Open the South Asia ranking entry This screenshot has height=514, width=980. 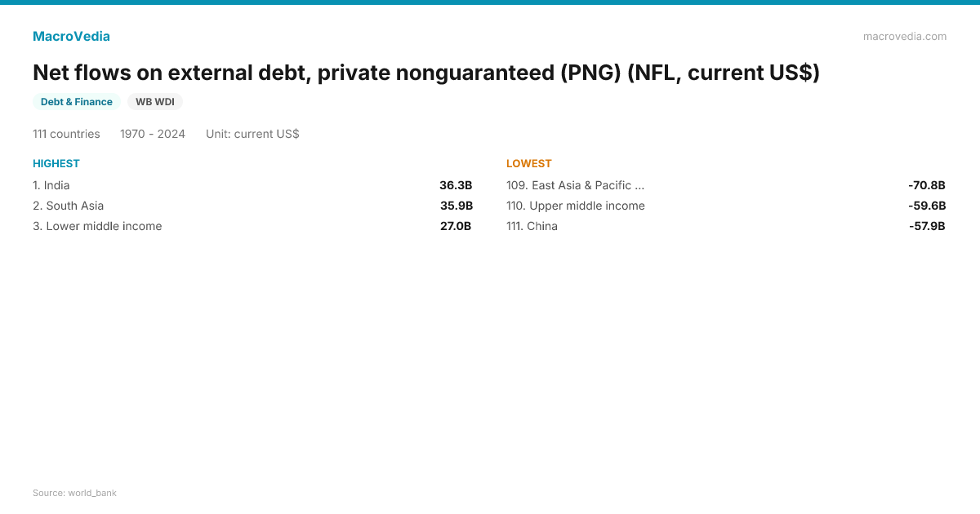point(69,206)
